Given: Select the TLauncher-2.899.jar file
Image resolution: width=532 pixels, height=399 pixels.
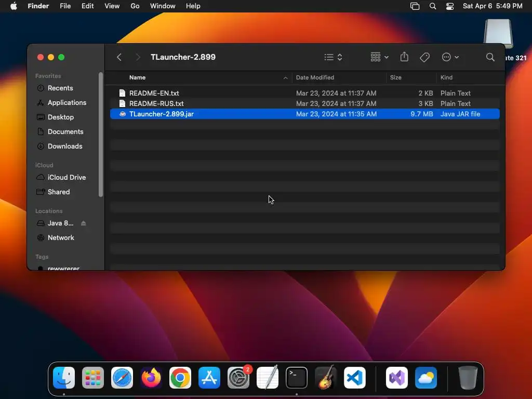Looking at the screenshot, I should tap(304, 114).
